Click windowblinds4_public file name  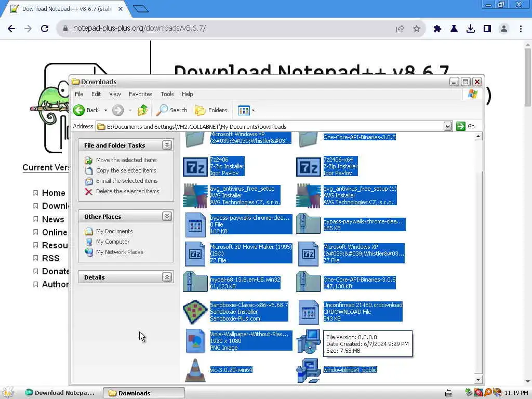(350, 370)
